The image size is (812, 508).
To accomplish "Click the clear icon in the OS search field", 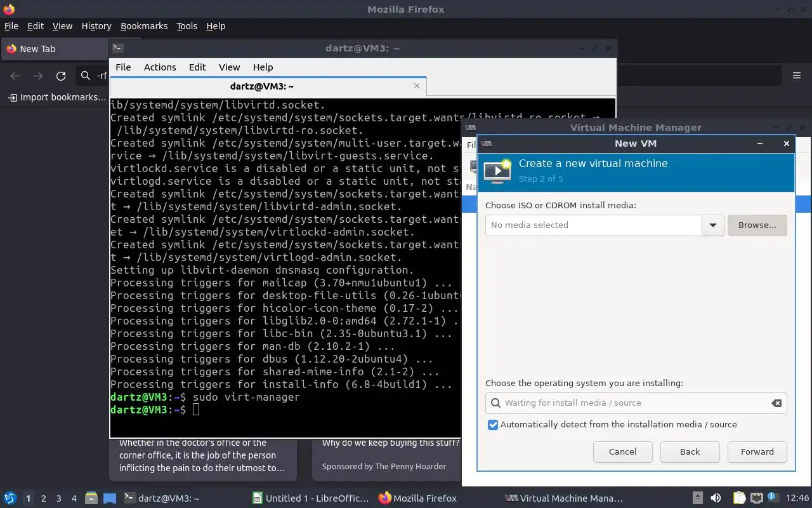I will coord(776,403).
